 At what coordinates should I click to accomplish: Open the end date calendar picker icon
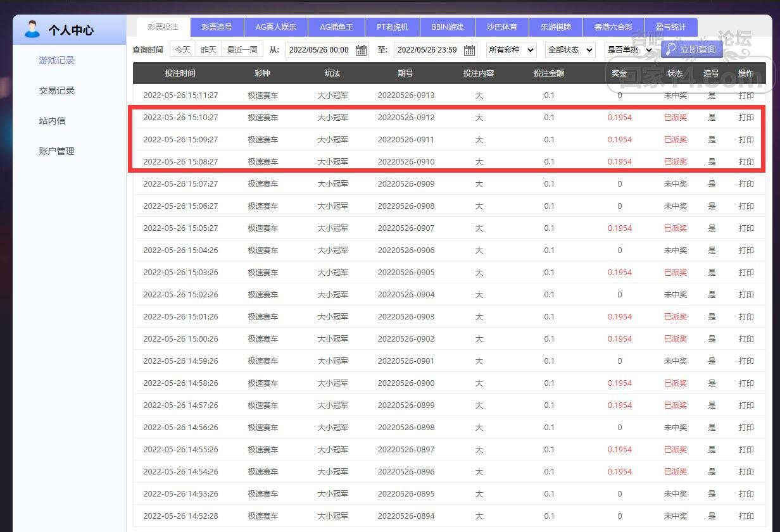point(469,50)
